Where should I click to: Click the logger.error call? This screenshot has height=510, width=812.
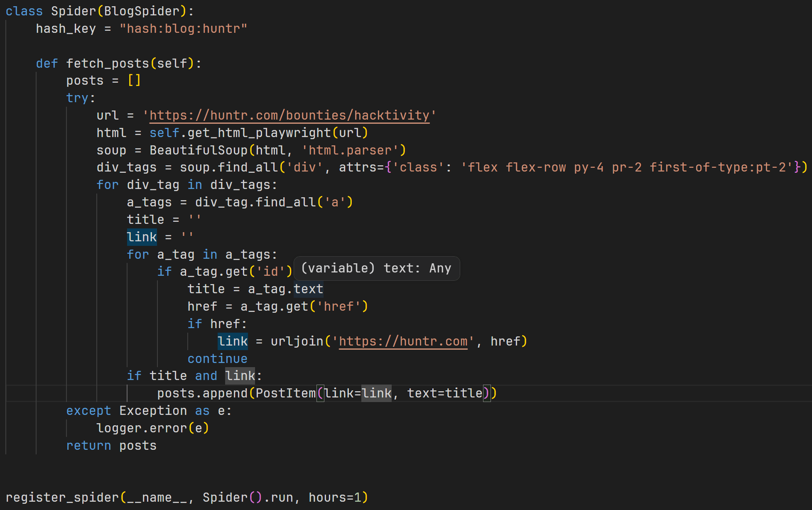click(x=141, y=428)
